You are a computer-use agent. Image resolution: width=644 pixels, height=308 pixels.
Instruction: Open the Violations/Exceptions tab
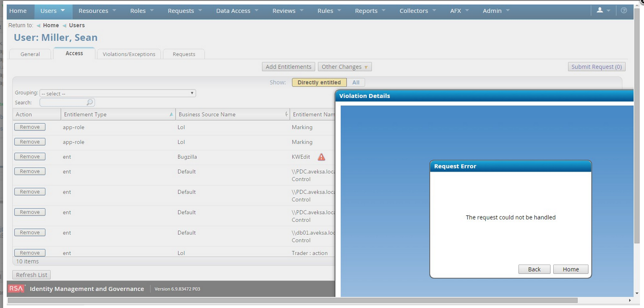tap(129, 54)
